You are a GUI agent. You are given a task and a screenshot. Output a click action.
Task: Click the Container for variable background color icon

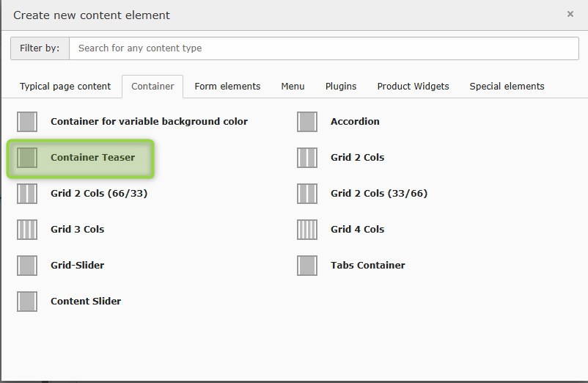pos(27,122)
